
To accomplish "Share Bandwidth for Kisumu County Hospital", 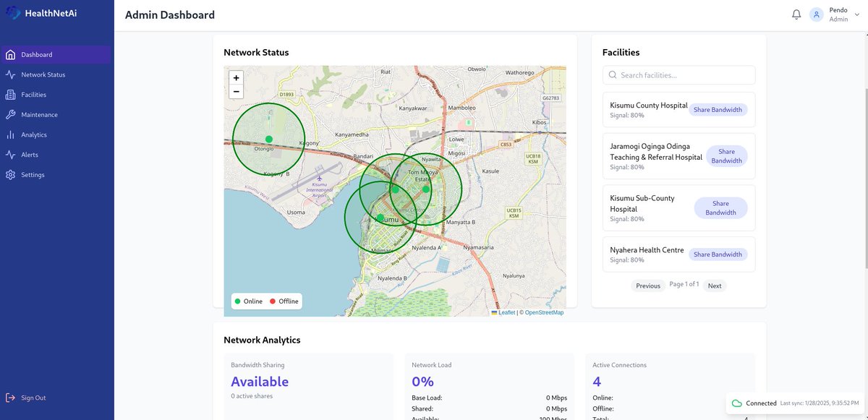I will point(718,110).
